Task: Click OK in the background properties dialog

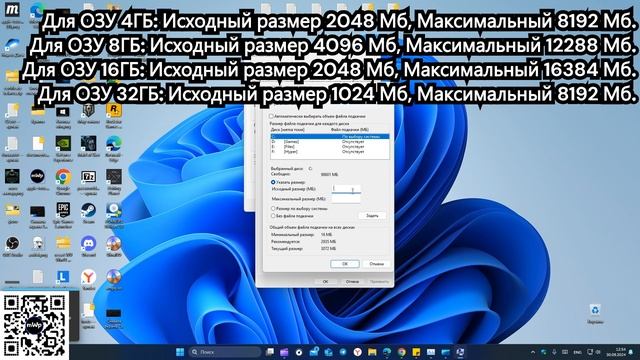Action: [x=325, y=282]
